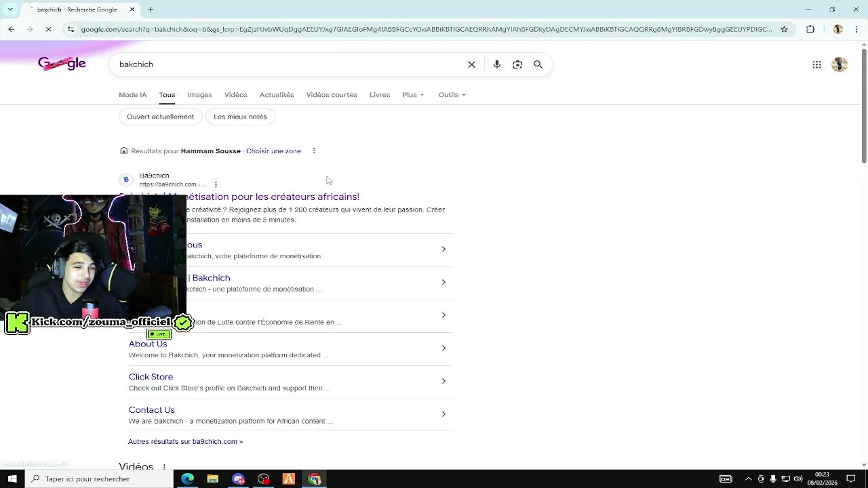Open a new browser tab
The height and width of the screenshot is (488, 868).
(151, 9)
